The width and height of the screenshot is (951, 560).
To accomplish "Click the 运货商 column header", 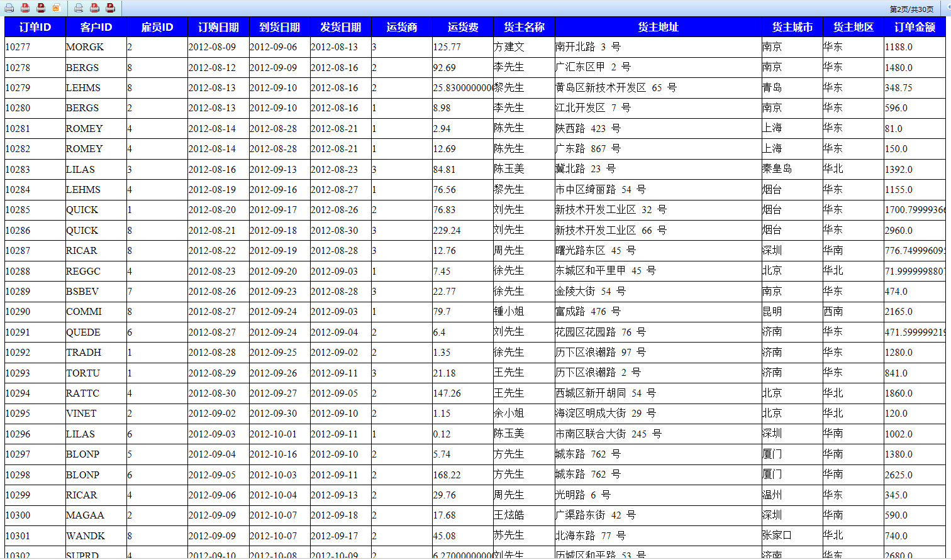I will pyautogui.click(x=402, y=27).
